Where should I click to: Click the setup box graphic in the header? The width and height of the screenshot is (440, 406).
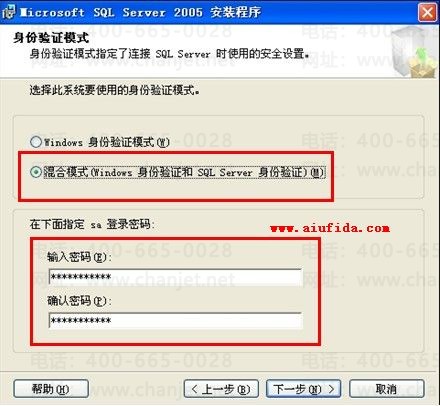(414, 53)
